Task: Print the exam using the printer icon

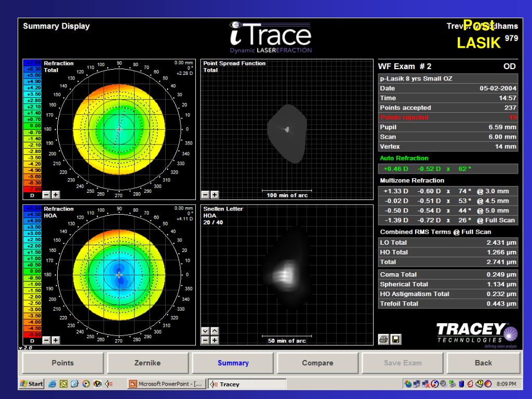Action: 384,339
